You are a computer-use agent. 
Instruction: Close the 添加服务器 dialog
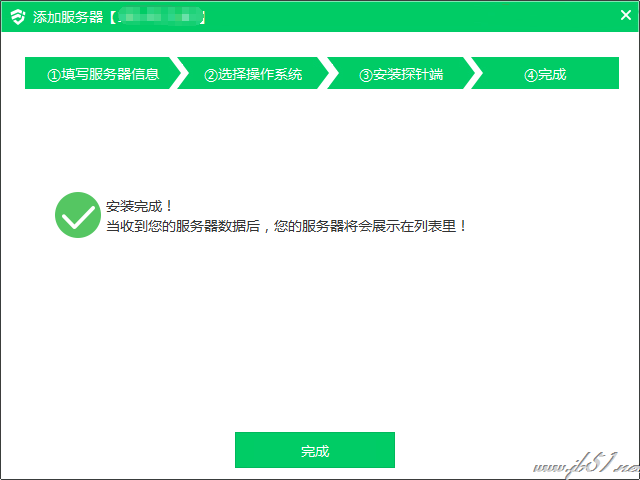click(625, 15)
